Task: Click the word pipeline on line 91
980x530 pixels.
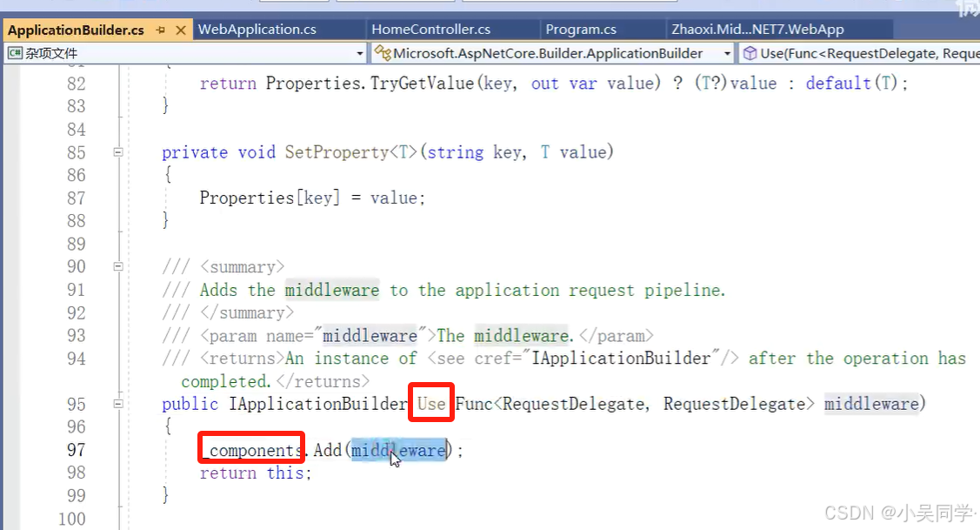Action: [683, 290]
